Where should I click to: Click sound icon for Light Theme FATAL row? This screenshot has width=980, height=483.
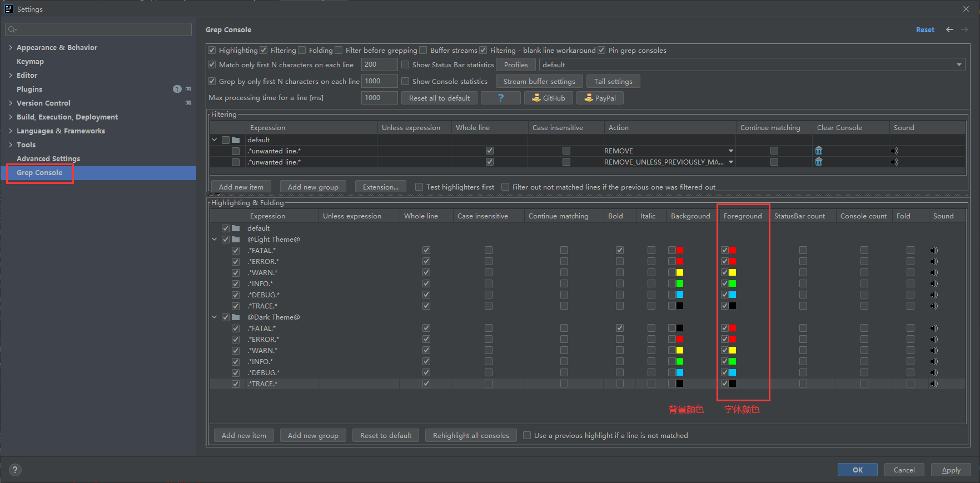(x=934, y=251)
